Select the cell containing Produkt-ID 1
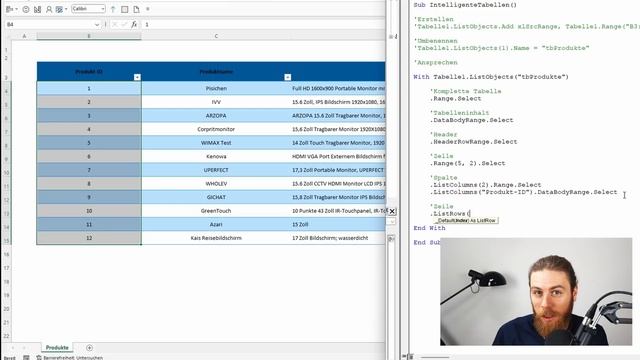The width and height of the screenshot is (640, 360). pyautogui.click(x=89, y=88)
